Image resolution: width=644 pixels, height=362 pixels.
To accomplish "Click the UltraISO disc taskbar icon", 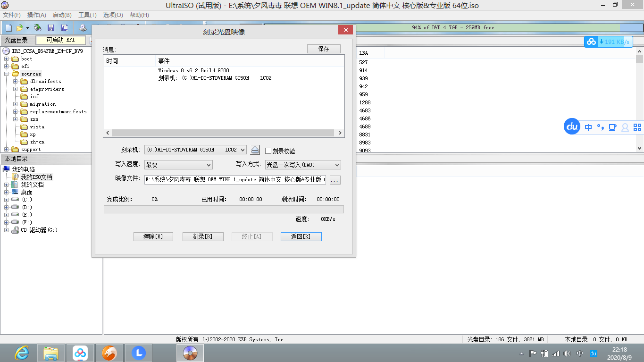I will coord(190,353).
